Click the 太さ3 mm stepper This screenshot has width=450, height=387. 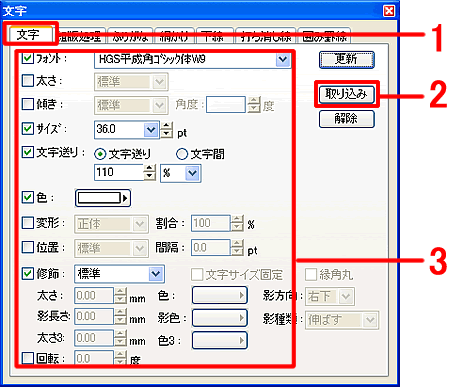(x=120, y=338)
